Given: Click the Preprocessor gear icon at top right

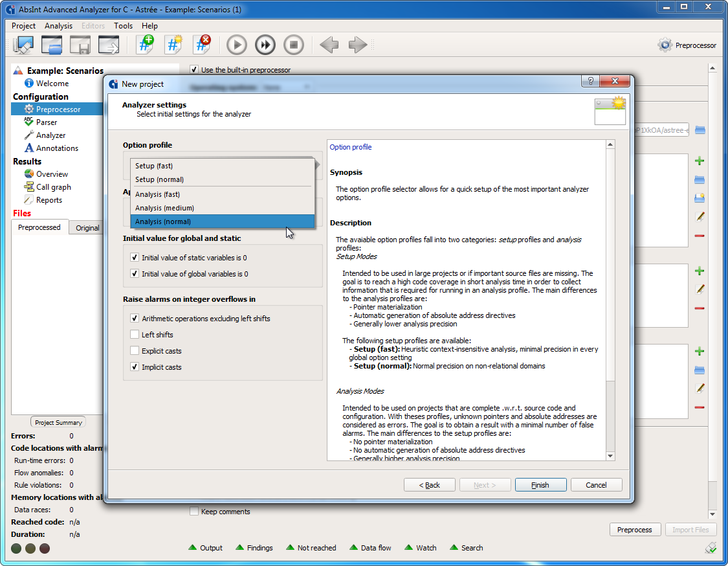Looking at the screenshot, I should (x=665, y=45).
